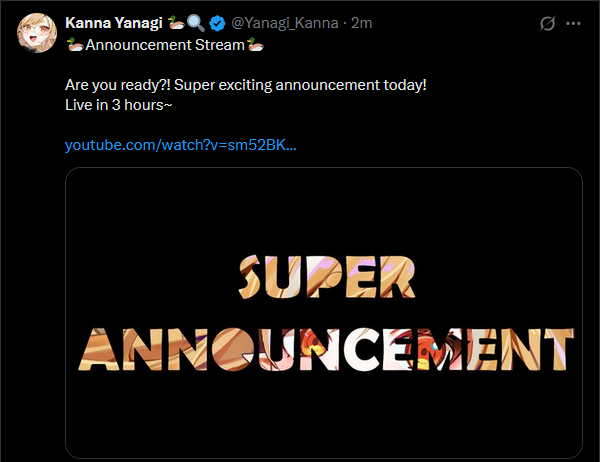Screen dimensions: 600x462
Task: Click the black space above SUPER in image
Action: [x=324, y=210]
